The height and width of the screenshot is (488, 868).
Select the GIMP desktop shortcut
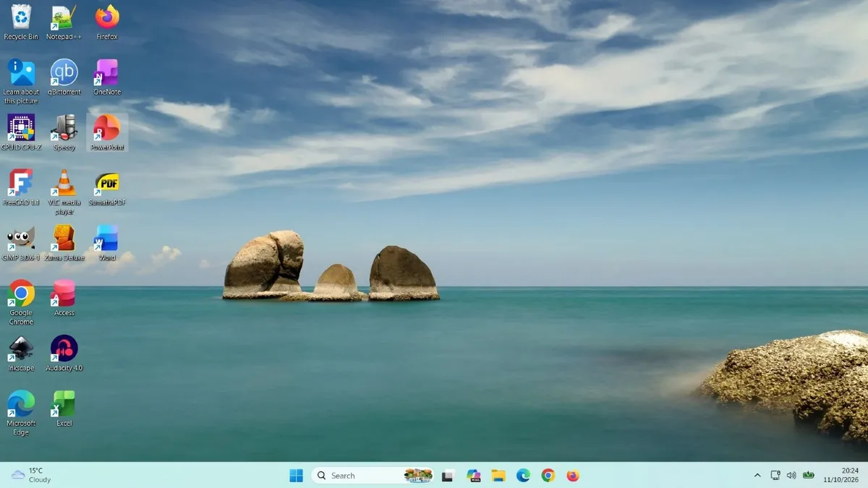coord(21,243)
